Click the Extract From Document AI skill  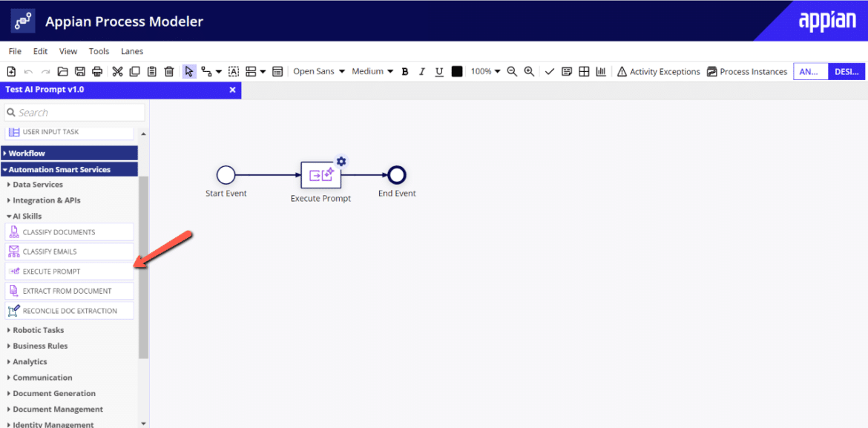point(69,290)
